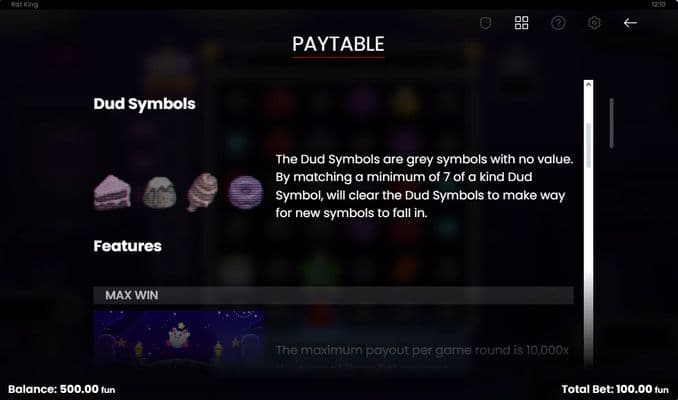This screenshot has height=400, width=678.
Task: Click the shield icon in top bar
Action: click(x=486, y=23)
